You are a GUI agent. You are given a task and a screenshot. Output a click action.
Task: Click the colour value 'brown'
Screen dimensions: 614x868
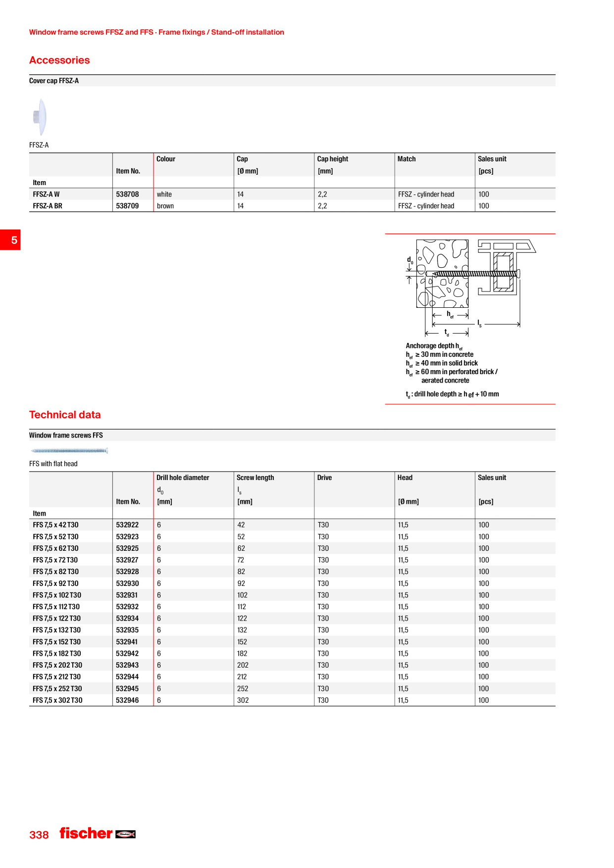coord(165,206)
